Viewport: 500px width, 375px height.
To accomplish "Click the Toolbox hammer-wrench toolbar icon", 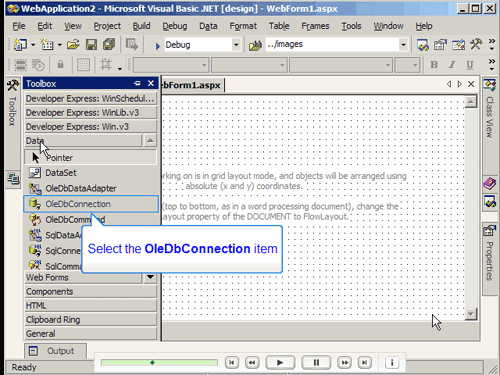I will 476,44.
